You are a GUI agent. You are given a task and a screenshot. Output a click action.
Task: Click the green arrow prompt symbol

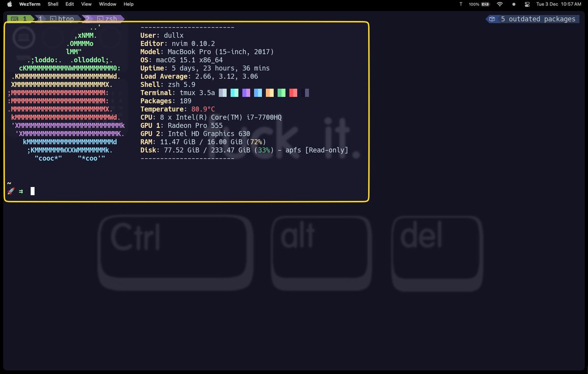(21, 191)
